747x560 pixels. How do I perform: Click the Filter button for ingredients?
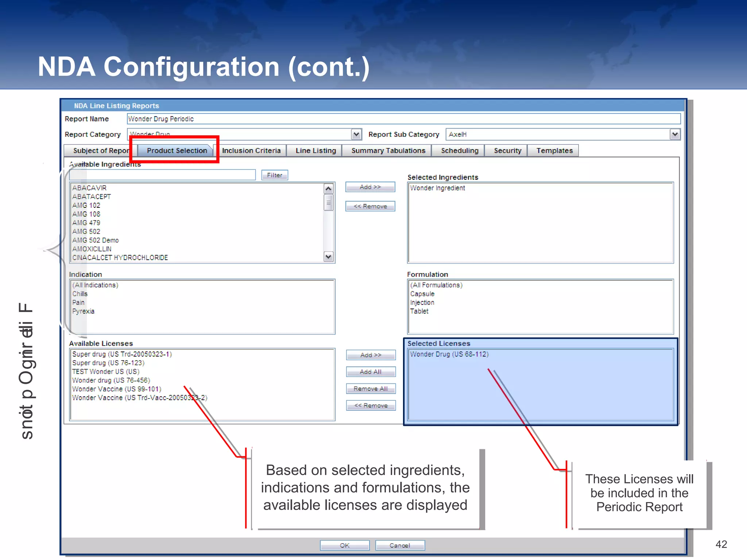point(274,175)
